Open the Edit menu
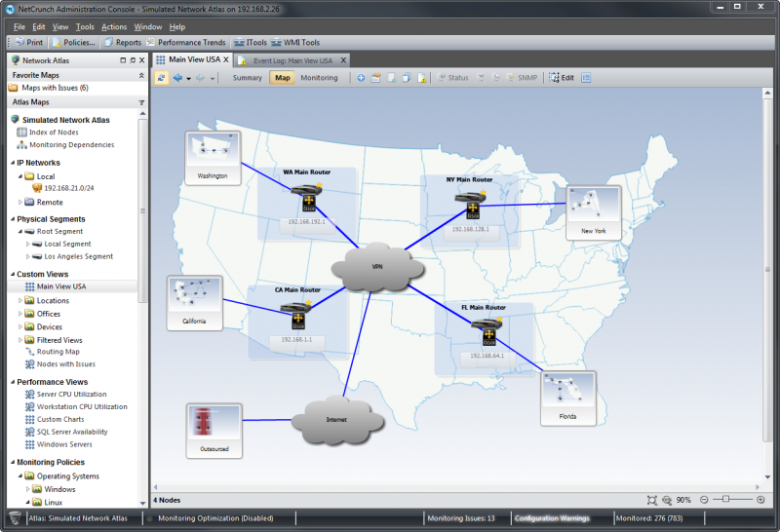This screenshot has width=780, height=532. [x=39, y=27]
